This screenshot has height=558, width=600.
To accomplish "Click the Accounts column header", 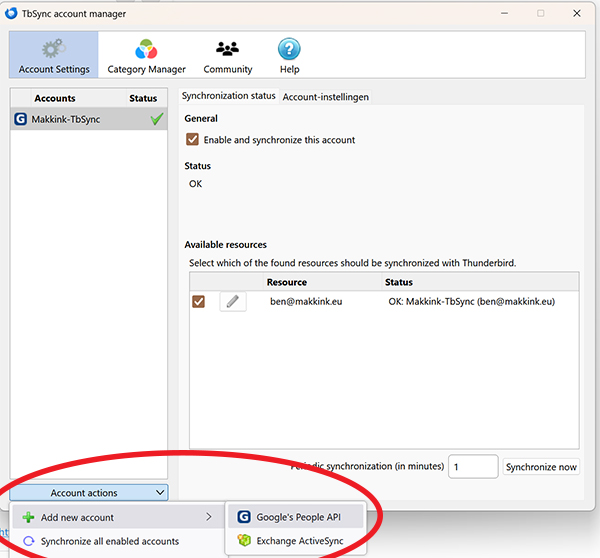I will click(x=55, y=98).
